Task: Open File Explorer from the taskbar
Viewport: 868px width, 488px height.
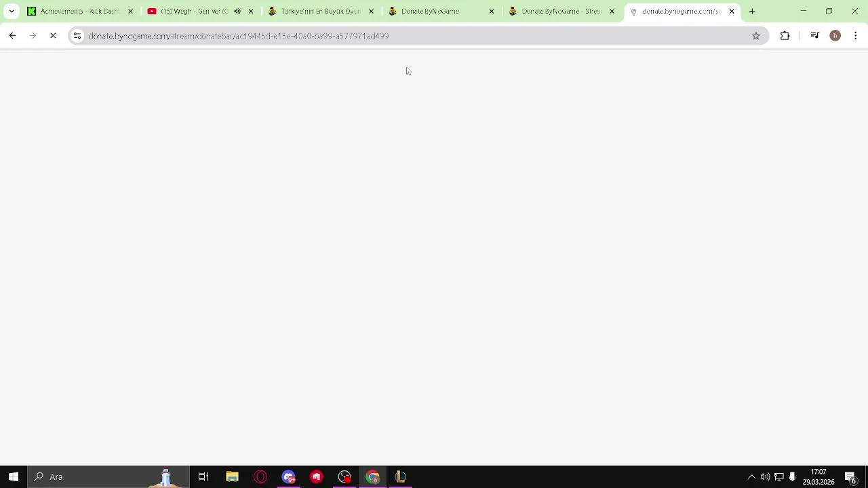Action: [x=232, y=476]
